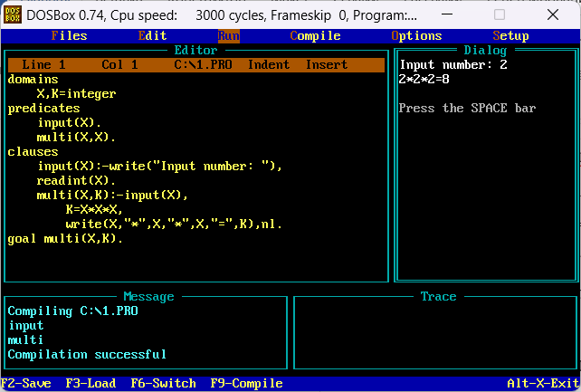Image resolution: width=581 pixels, height=392 pixels.
Task: Click the 'input(X).' predicate line
Action: point(69,122)
